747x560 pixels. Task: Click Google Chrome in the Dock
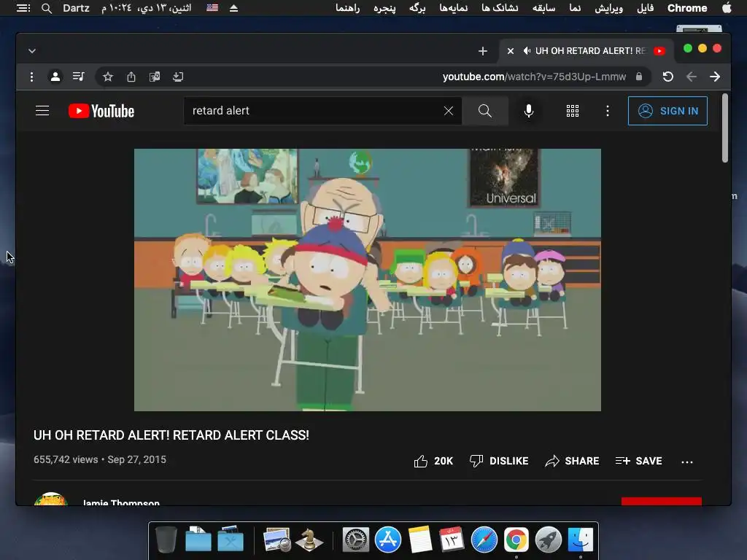tap(516, 540)
